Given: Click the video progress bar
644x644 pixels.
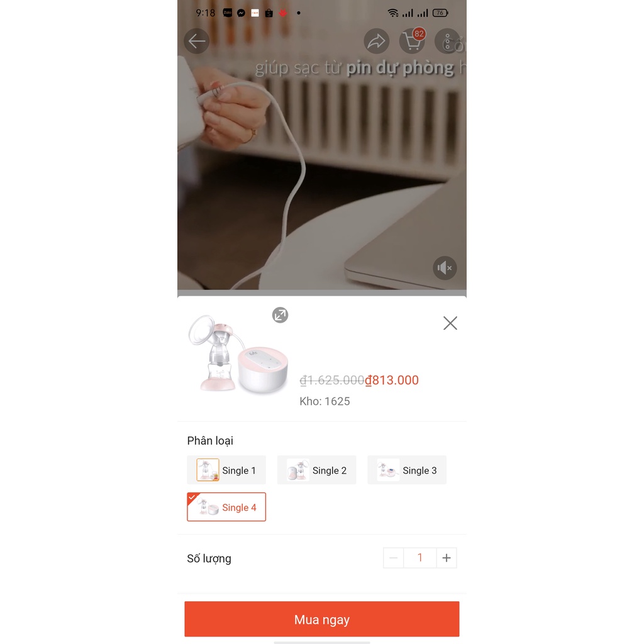Looking at the screenshot, I should pyautogui.click(x=321, y=293).
